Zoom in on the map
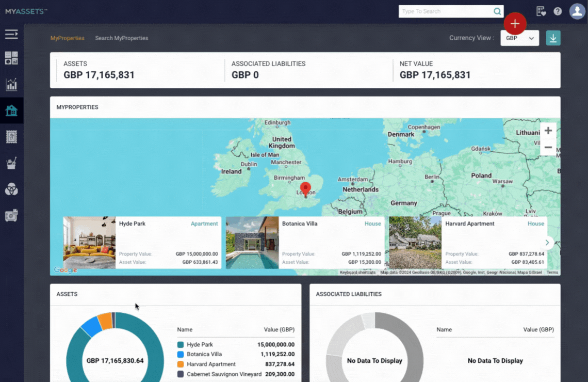Viewport: 588px width, 382px height. coord(548,131)
